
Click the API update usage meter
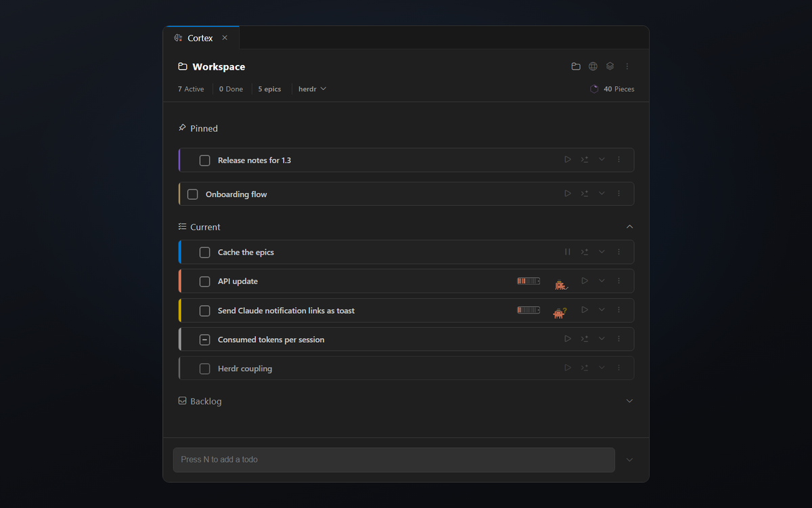pyautogui.click(x=528, y=280)
